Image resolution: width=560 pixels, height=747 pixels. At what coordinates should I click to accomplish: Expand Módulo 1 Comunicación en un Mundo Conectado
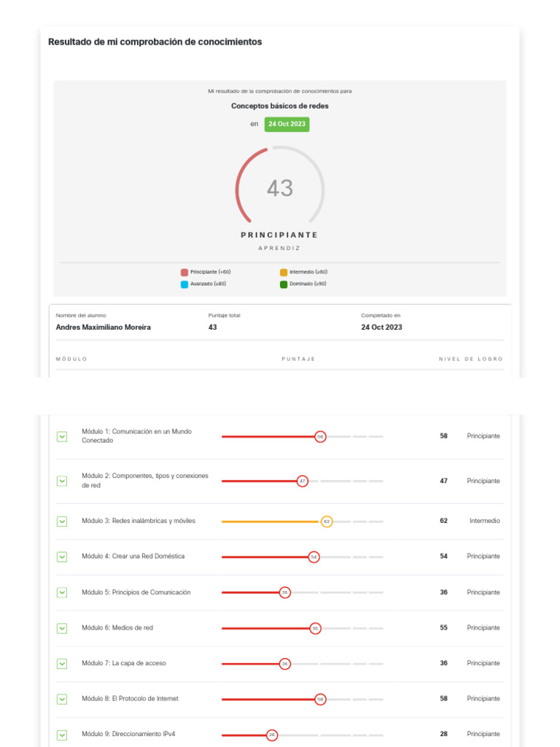[x=62, y=436]
